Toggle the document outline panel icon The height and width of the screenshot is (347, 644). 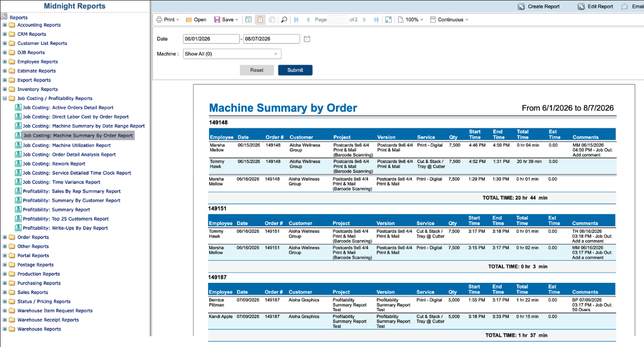pyautogui.click(x=248, y=20)
